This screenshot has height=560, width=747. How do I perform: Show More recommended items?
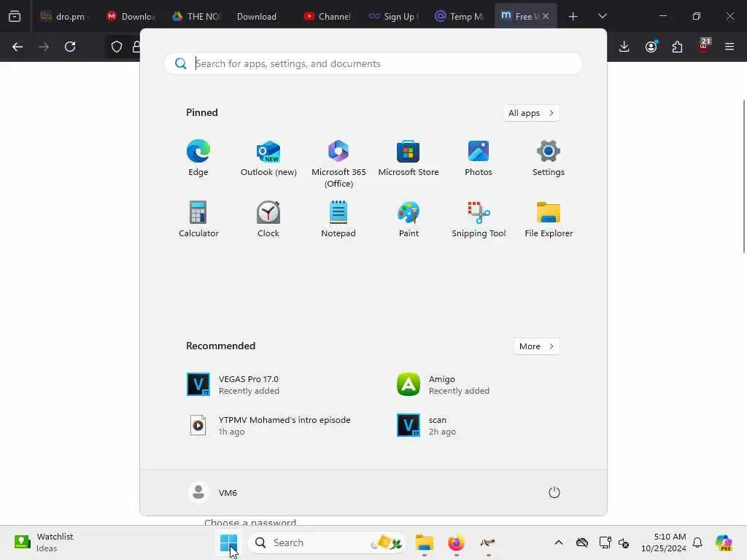pyautogui.click(x=536, y=346)
